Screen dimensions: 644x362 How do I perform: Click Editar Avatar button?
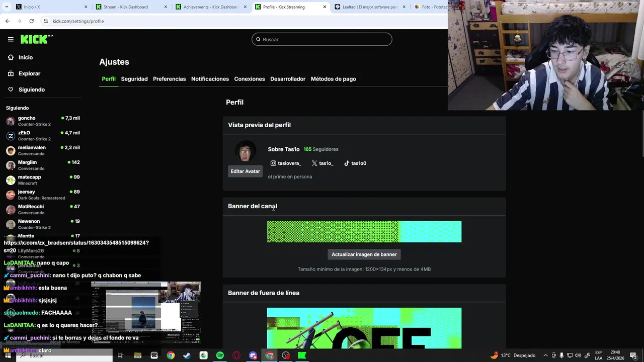pyautogui.click(x=245, y=171)
